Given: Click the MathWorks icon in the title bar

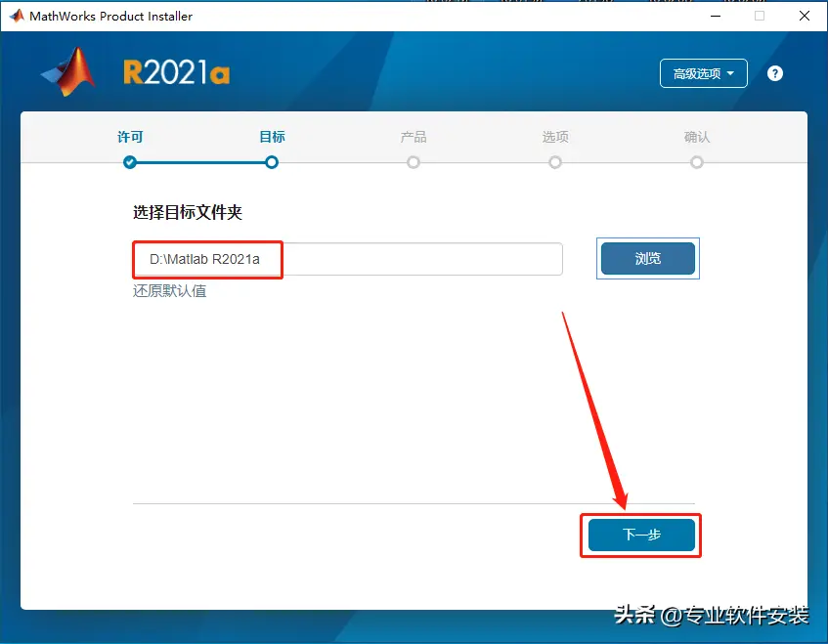Looking at the screenshot, I should click(x=17, y=16).
